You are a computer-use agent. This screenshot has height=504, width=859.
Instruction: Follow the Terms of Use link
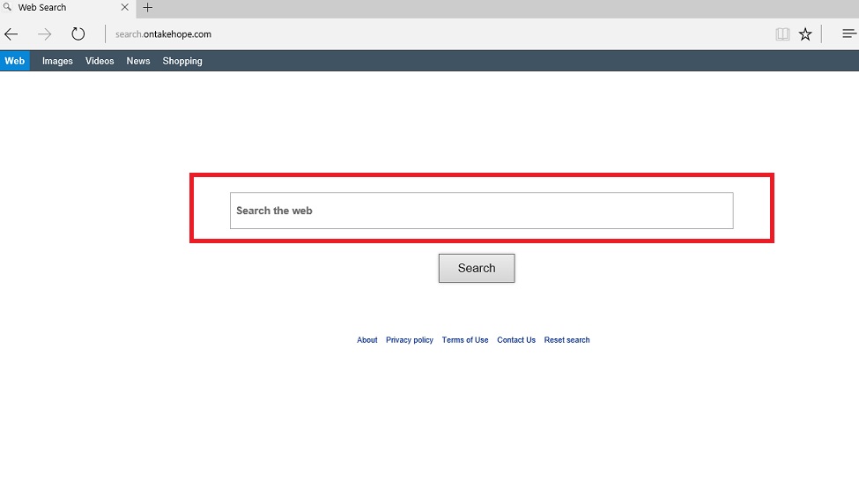pos(465,340)
